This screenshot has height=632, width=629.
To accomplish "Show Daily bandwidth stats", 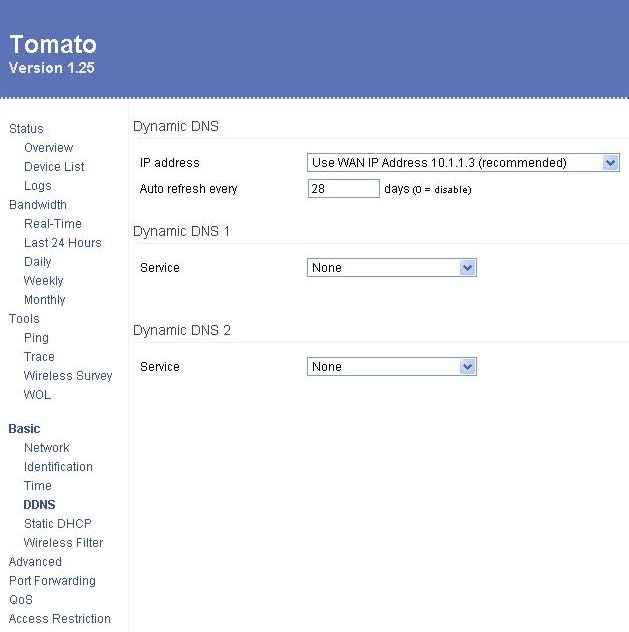I will coord(37,262).
